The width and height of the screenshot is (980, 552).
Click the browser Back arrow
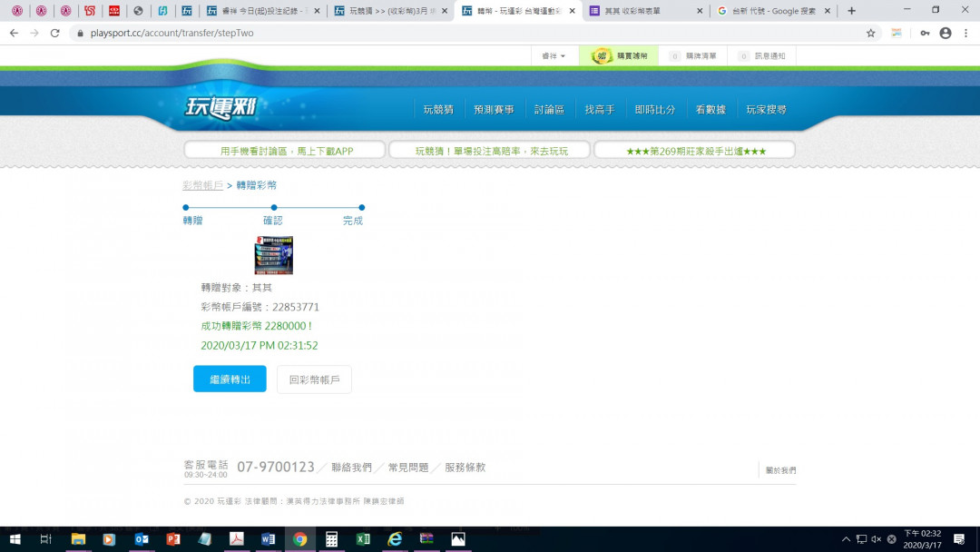coord(14,33)
